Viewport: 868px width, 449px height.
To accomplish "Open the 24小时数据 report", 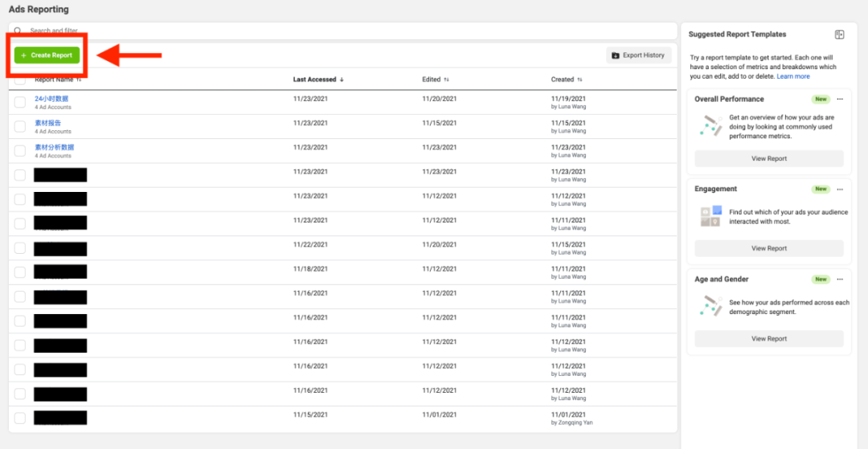I will pyautogui.click(x=51, y=99).
